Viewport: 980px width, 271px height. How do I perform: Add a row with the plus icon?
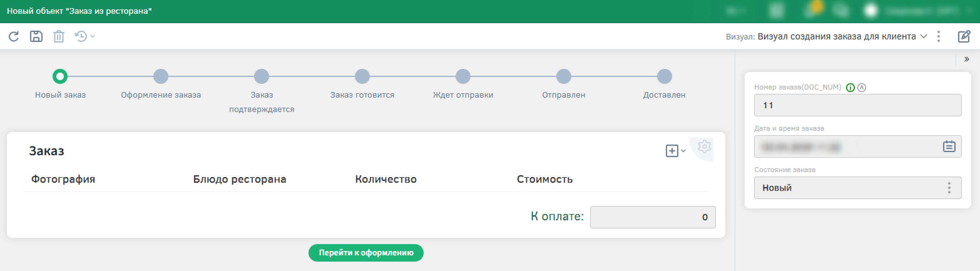(x=672, y=151)
